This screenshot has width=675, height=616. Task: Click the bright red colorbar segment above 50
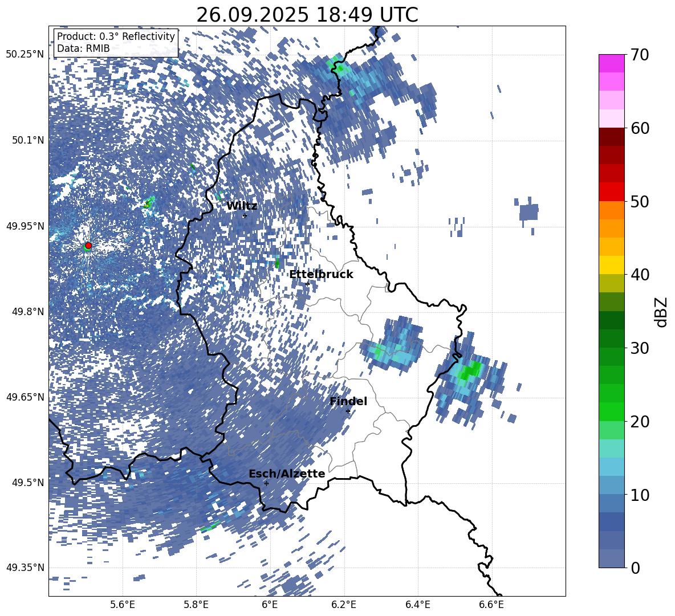tap(611, 191)
